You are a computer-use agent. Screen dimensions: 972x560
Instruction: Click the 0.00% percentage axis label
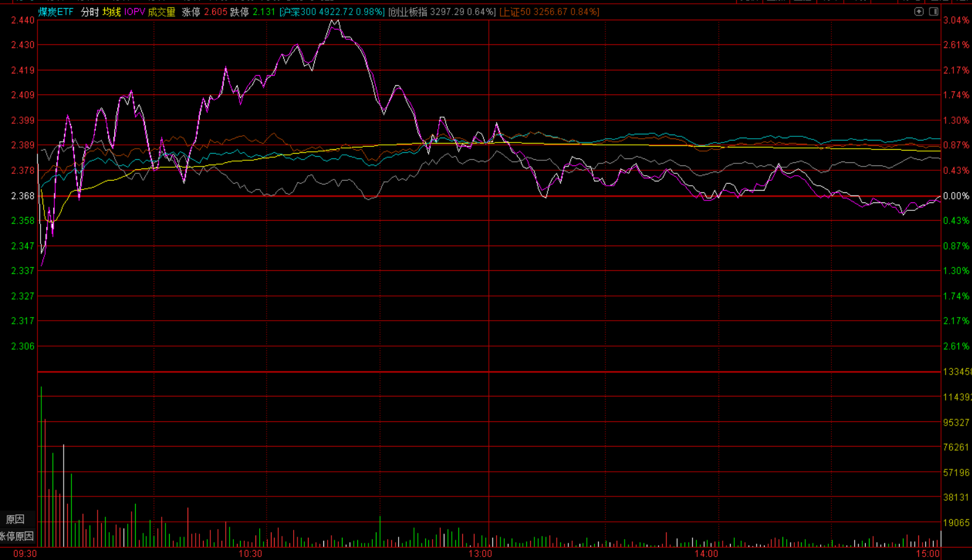pyautogui.click(x=956, y=196)
